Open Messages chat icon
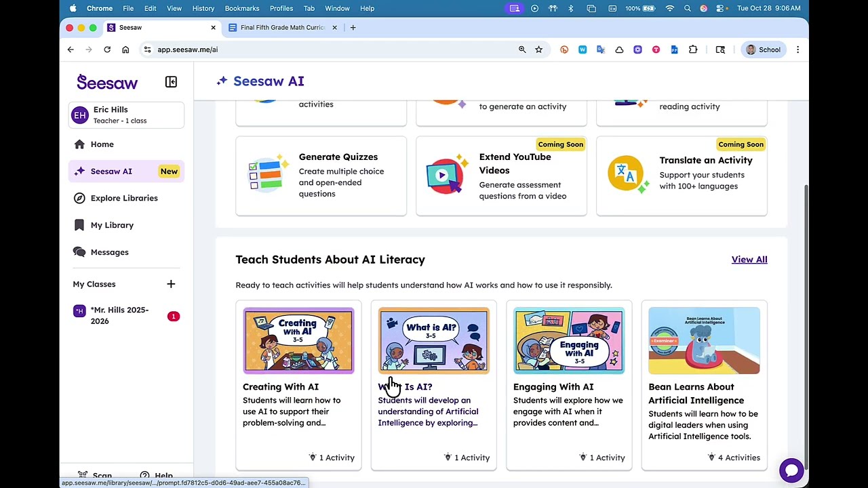The width and height of the screenshot is (868, 488). pos(79,252)
